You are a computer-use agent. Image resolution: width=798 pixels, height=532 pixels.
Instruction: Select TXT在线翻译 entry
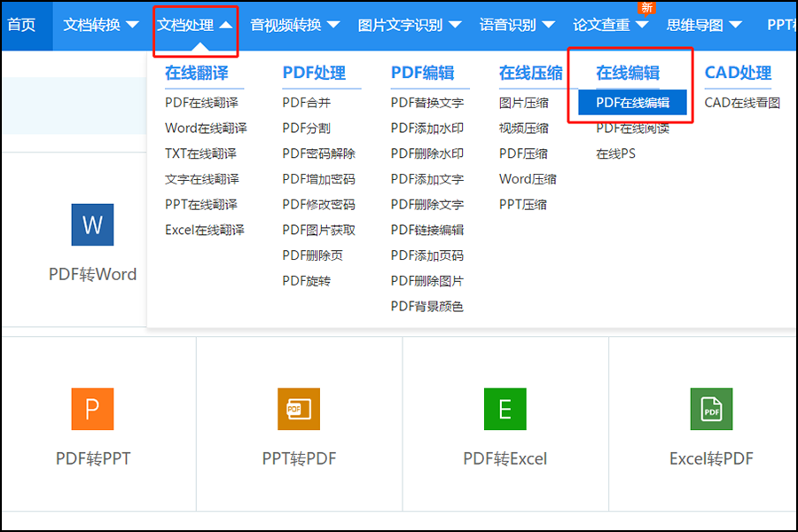pyautogui.click(x=200, y=153)
